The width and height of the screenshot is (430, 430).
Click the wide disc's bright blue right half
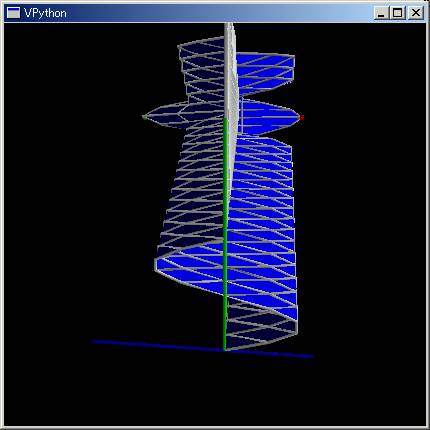pos(268,117)
